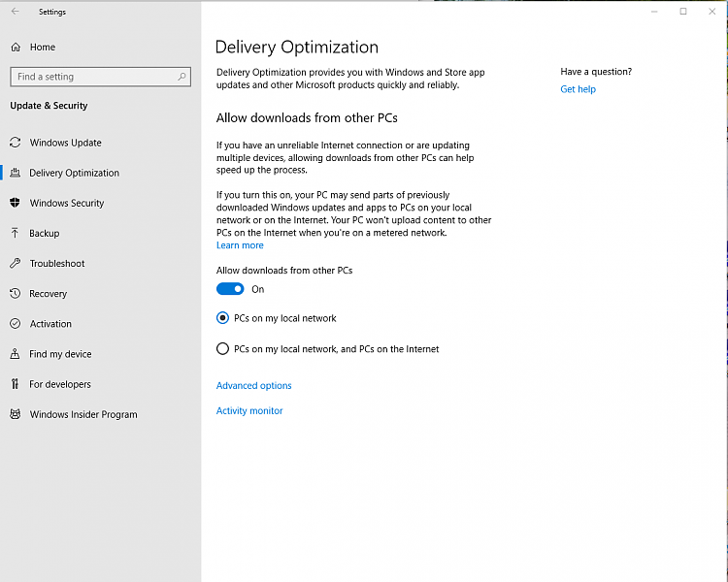Click the Home house icon

(16, 47)
